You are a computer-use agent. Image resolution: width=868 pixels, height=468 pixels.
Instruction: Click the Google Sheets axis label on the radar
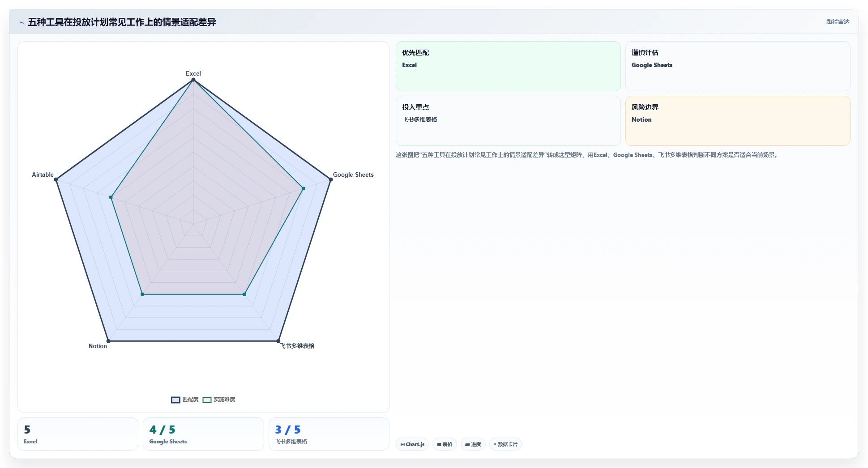[353, 174]
